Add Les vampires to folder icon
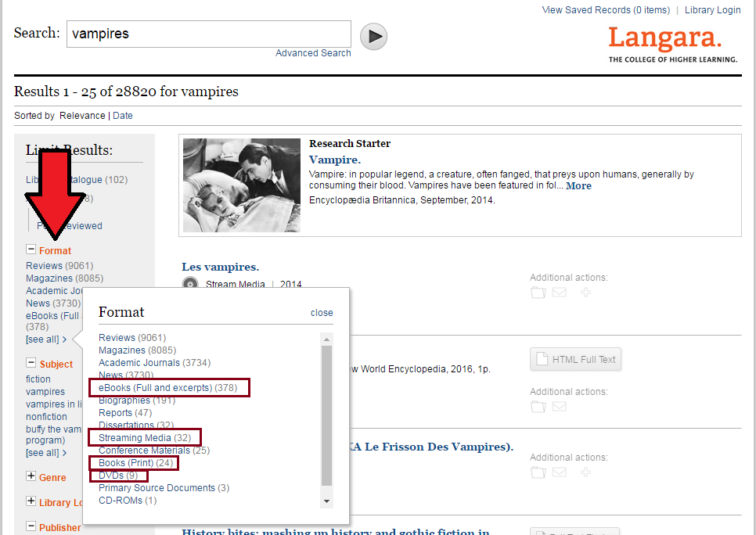Screen dimensions: 756x535 point(538,292)
